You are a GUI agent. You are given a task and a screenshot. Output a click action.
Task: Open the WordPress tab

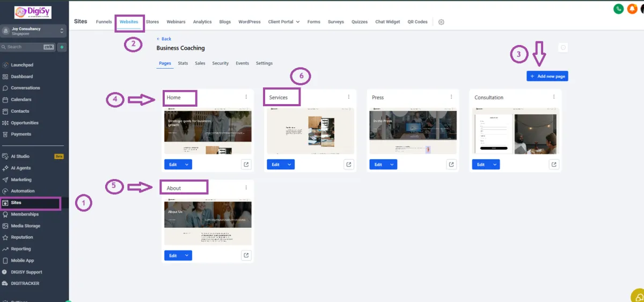250,22
